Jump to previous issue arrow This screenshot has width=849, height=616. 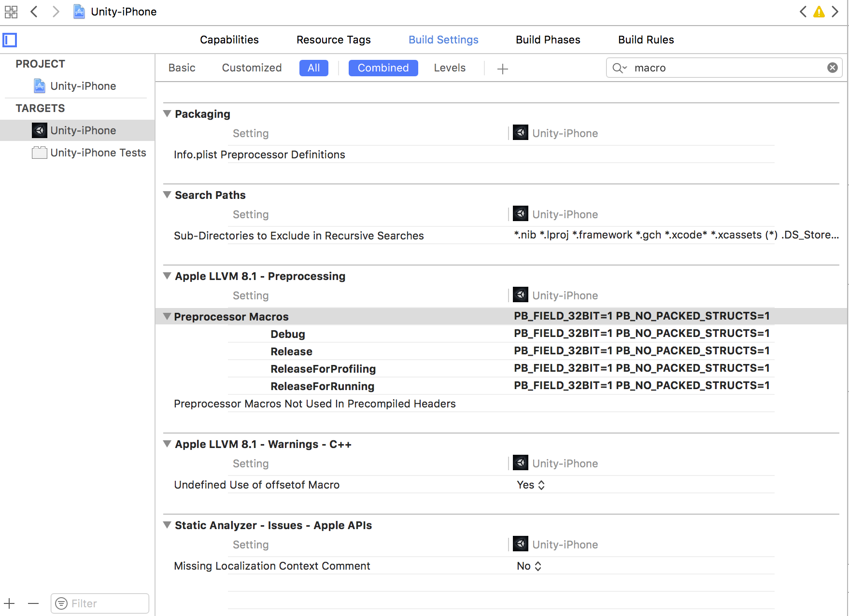803,12
